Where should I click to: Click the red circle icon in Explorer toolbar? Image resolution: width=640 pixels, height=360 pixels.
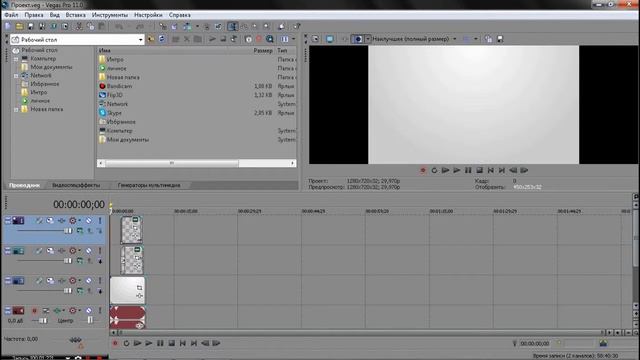[258, 39]
